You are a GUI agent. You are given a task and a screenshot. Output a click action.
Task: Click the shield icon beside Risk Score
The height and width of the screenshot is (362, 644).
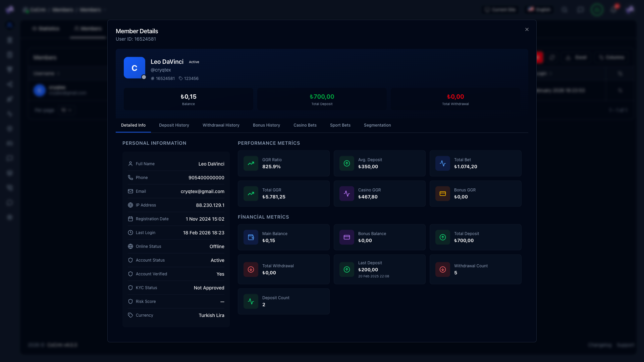tap(130, 302)
